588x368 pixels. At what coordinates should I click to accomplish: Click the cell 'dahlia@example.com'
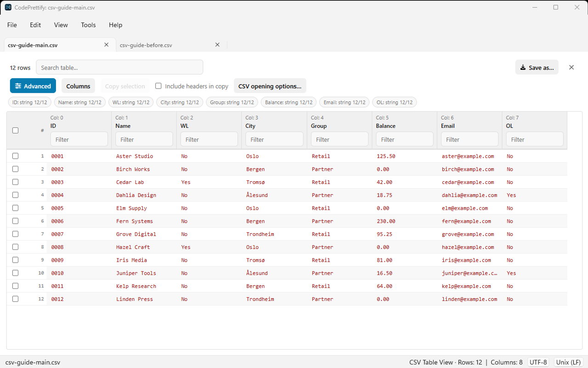tap(469, 195)
